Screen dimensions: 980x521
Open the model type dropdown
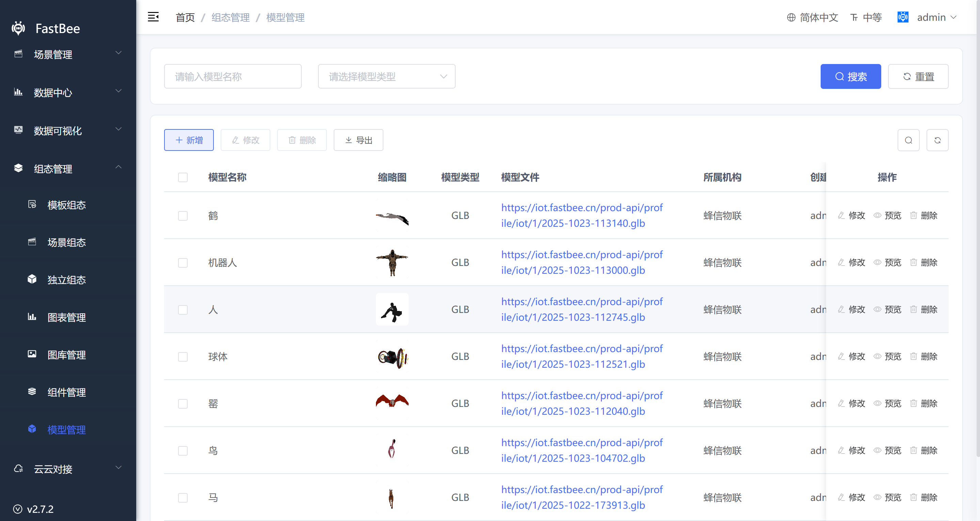(x=386, y=77)
